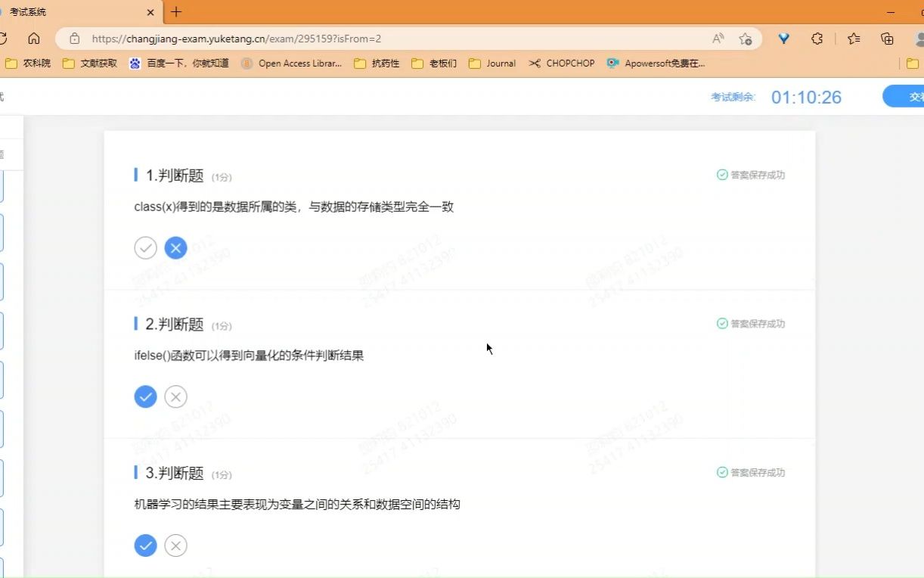
Task: Add this page to favorites via the star icon
Action: coord(746,39)
